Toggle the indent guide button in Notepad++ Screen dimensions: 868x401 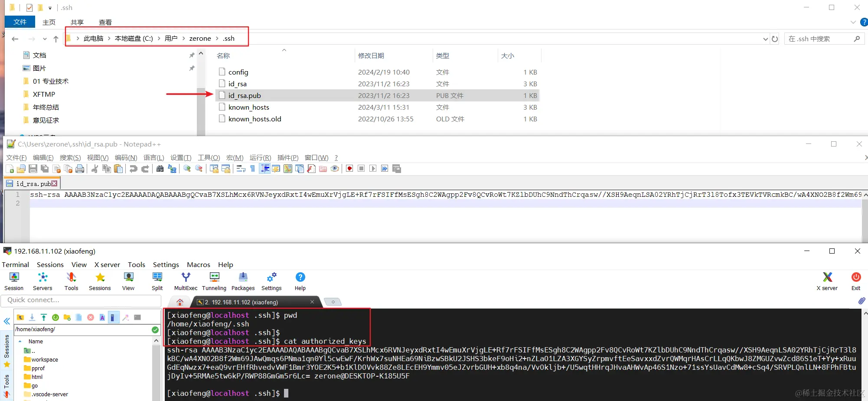265,169
